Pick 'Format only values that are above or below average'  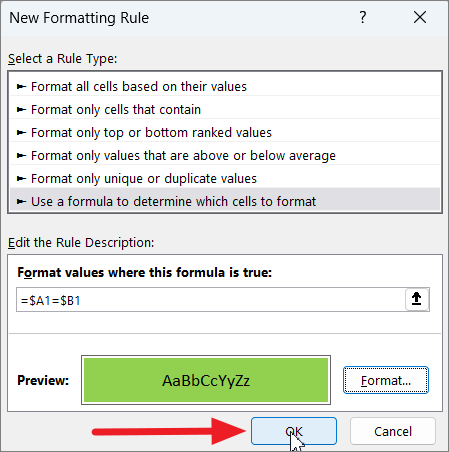[225, 156]
